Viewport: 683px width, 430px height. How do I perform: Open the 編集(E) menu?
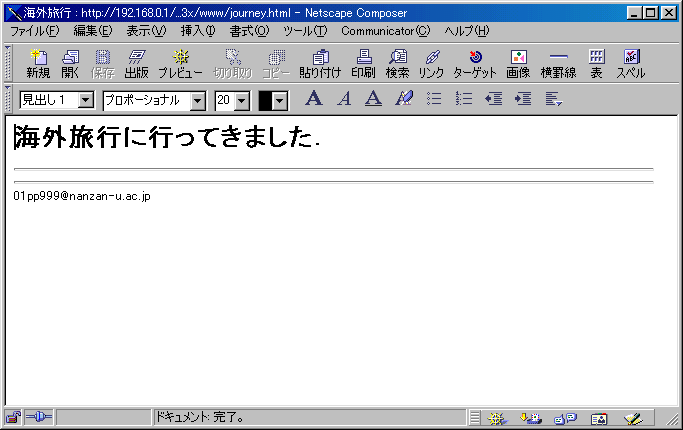(93, 31)
